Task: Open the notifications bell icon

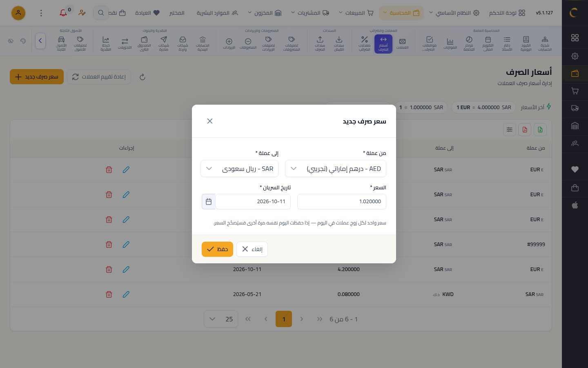Action: coord(63,13)
